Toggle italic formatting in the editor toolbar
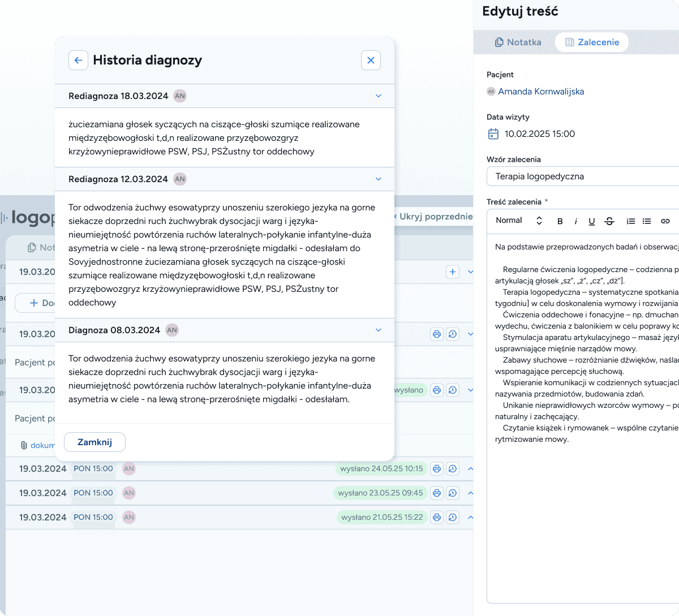This screenshot has height=616, width=679. 576,221
